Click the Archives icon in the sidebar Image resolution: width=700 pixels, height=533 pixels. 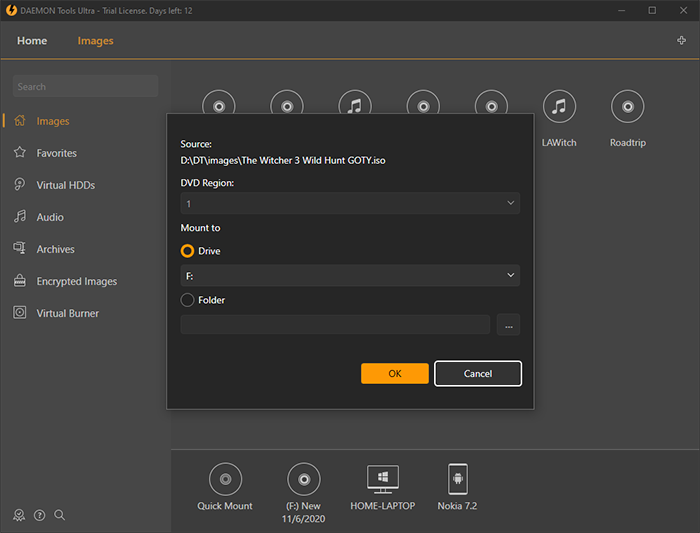click(20, 248)
